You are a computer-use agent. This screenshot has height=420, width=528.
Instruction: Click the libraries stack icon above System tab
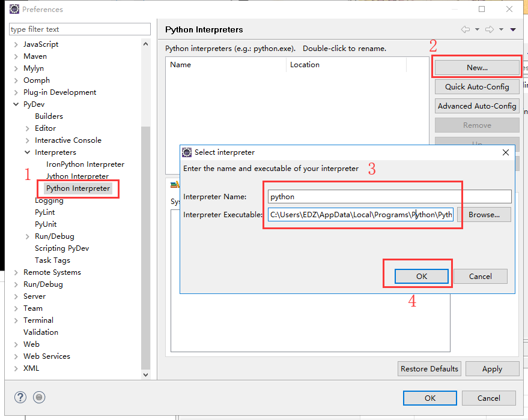point(176,184)
